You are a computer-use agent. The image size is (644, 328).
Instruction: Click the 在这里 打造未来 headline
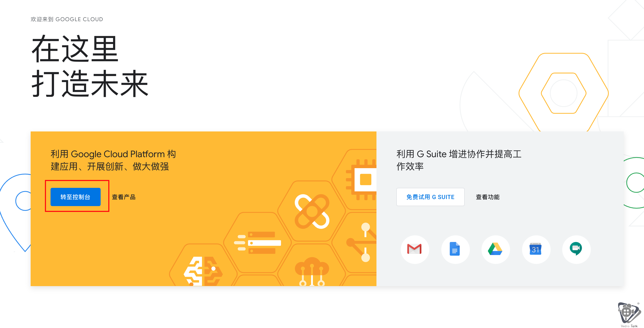pyautogui.click(x=90, y=66)
